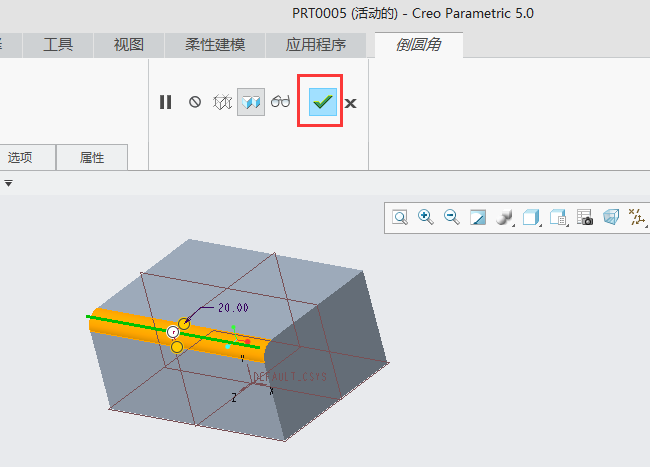
Task: Edit the 20.00 radius dimension value
Action: pos(233,308)
